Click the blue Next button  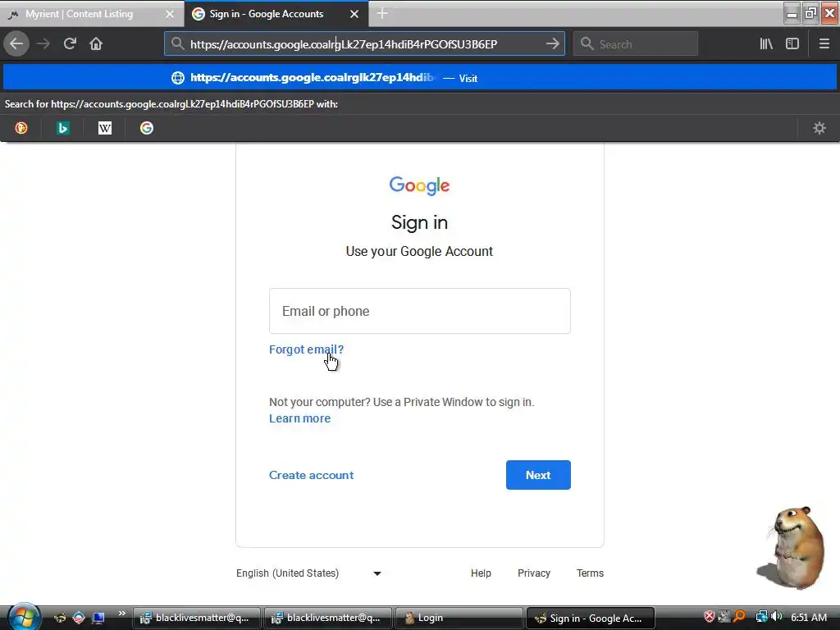(x=538, y=475)
